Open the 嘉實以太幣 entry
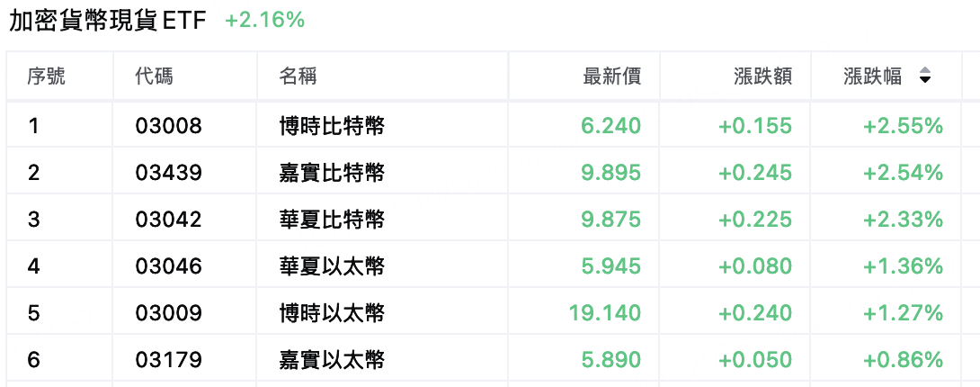 [x=332, y=359]
